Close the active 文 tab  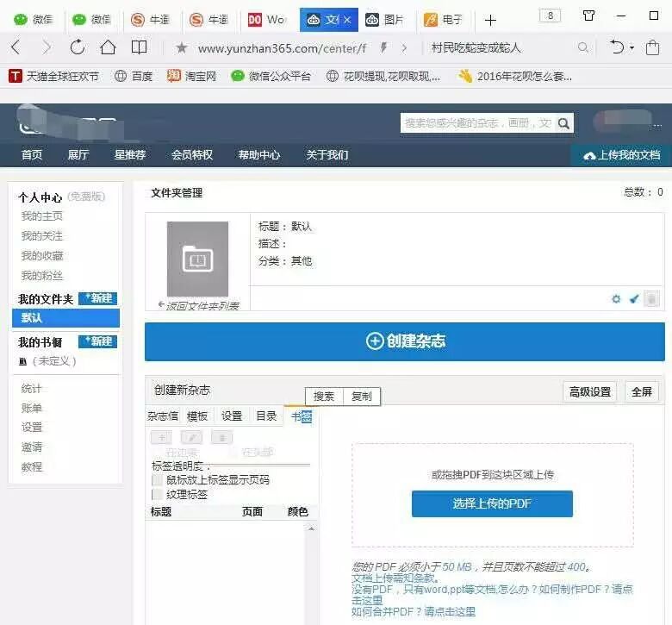point(347,20)
